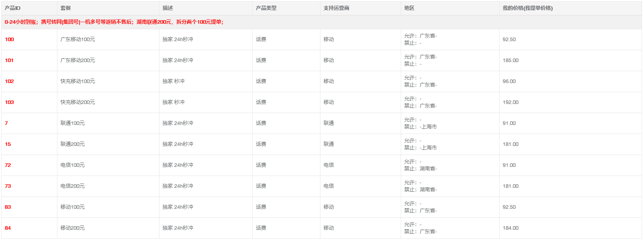This screenshot has width=644, height=240.
Task: Open product ID 84
Action: 8,228
